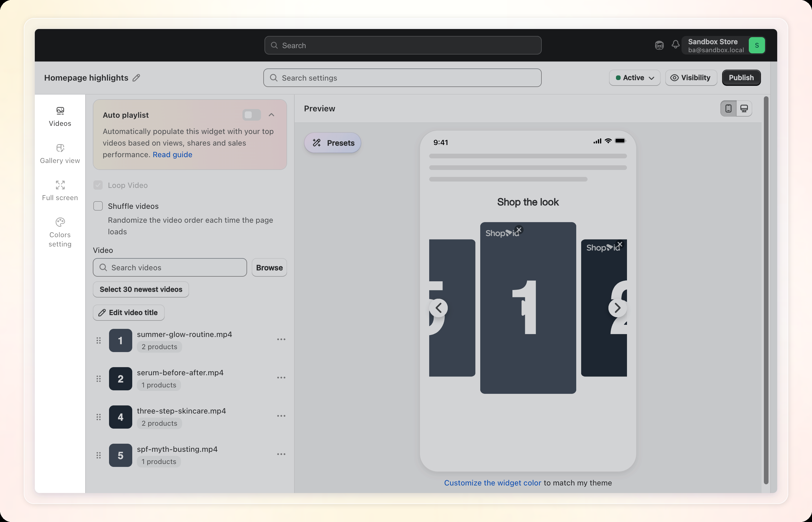Click the notification bell icon
812x522 pixels.
(x=675, y=45)
